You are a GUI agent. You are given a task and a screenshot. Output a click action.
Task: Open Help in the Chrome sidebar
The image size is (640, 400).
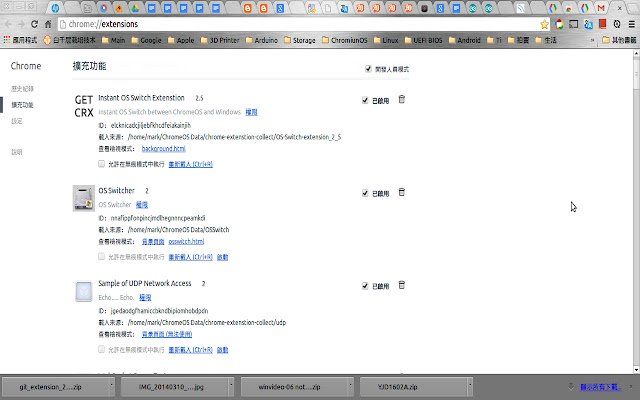(17, 152)
